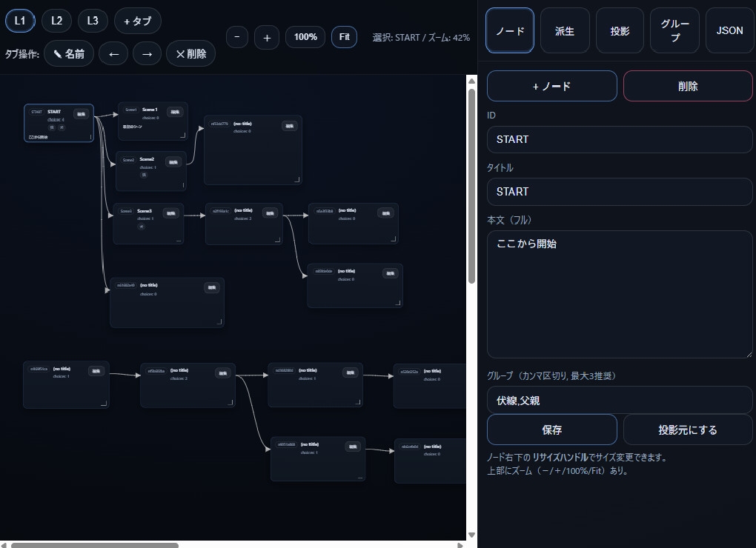Move tab right with the → arrow icon
Screen dimensions: 756x548
147,53
